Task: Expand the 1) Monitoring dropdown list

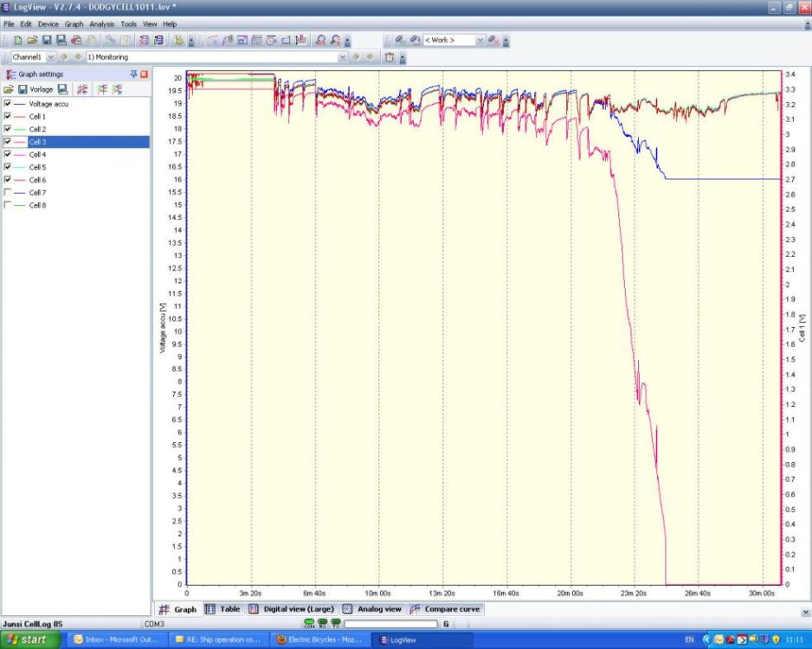Action: [342, 57]
